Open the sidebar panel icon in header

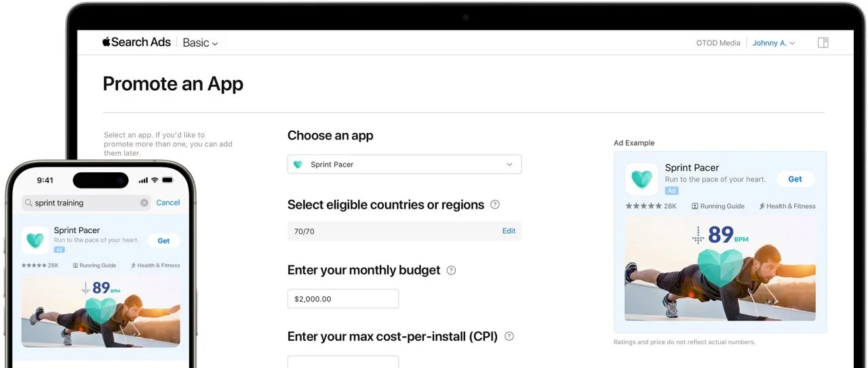point(823,43)
